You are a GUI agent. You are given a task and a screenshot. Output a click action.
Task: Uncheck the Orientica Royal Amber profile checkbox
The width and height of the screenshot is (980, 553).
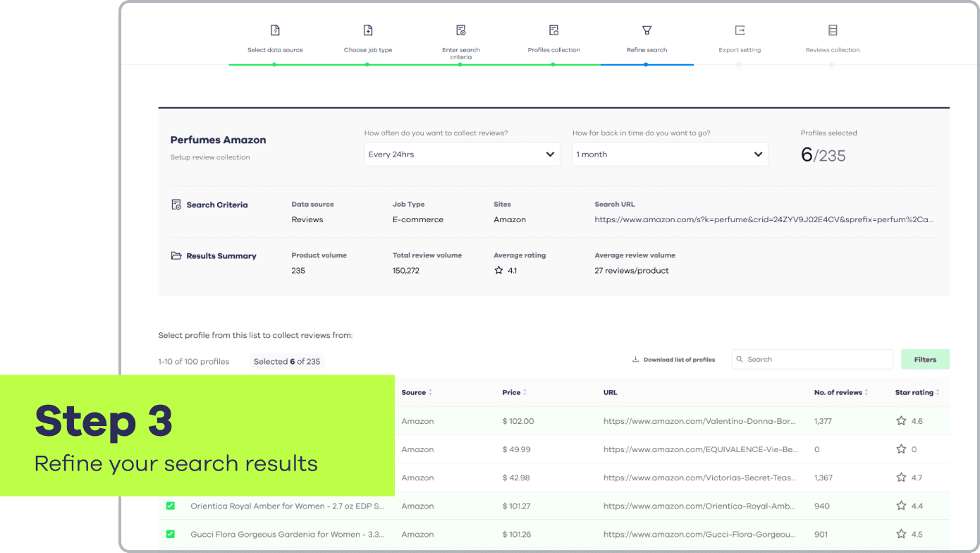170,506
